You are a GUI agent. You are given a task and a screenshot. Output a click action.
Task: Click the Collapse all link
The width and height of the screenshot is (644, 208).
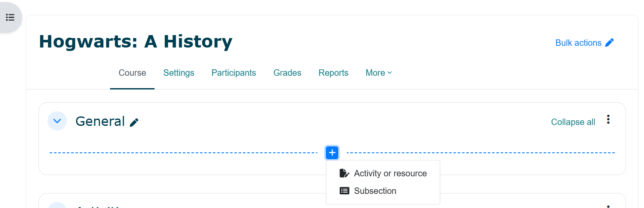[x=573, y=122]
